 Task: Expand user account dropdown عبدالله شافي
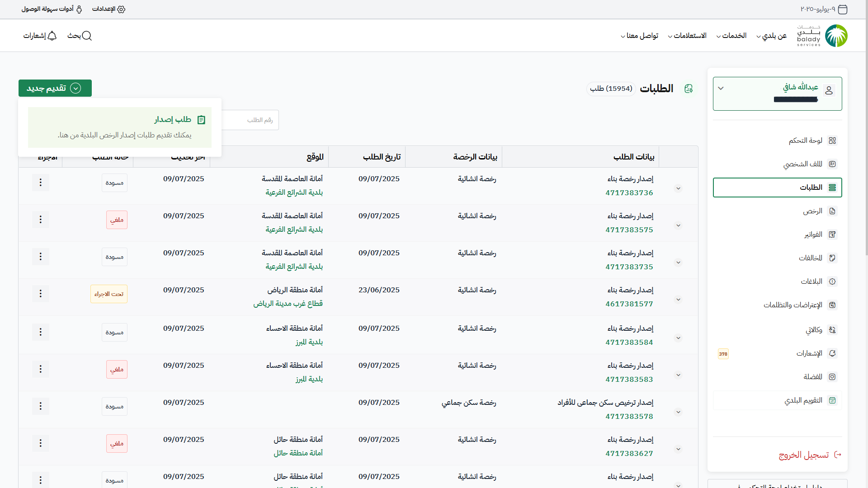(721, 89)
